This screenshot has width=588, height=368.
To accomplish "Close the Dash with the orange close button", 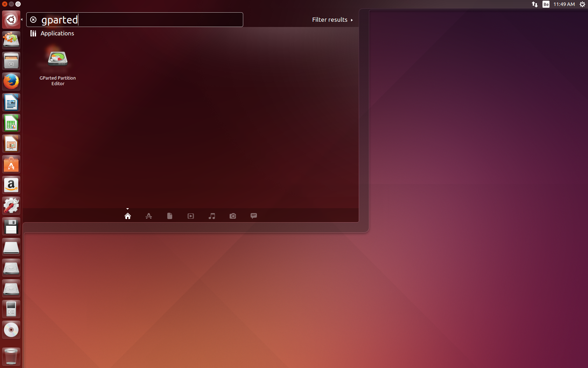I will coord(5,4).
